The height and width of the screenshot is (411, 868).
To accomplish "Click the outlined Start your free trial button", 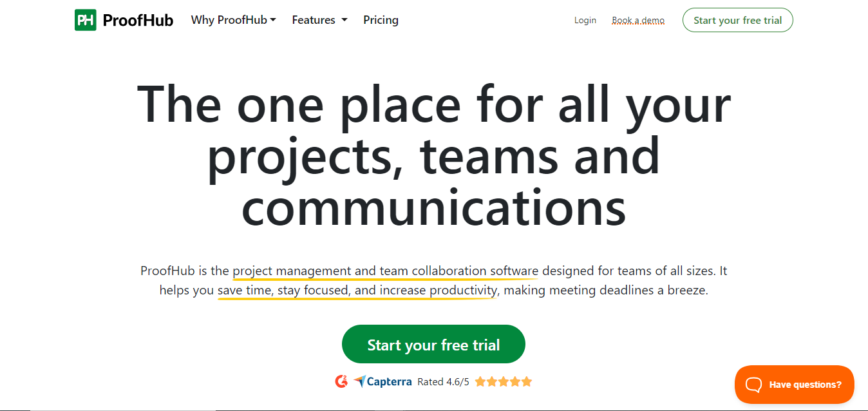I will tap(738, 20).
